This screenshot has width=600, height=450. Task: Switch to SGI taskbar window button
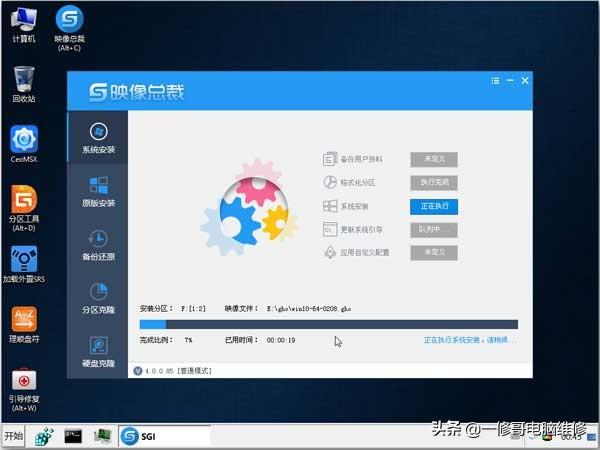pos(165,436)
